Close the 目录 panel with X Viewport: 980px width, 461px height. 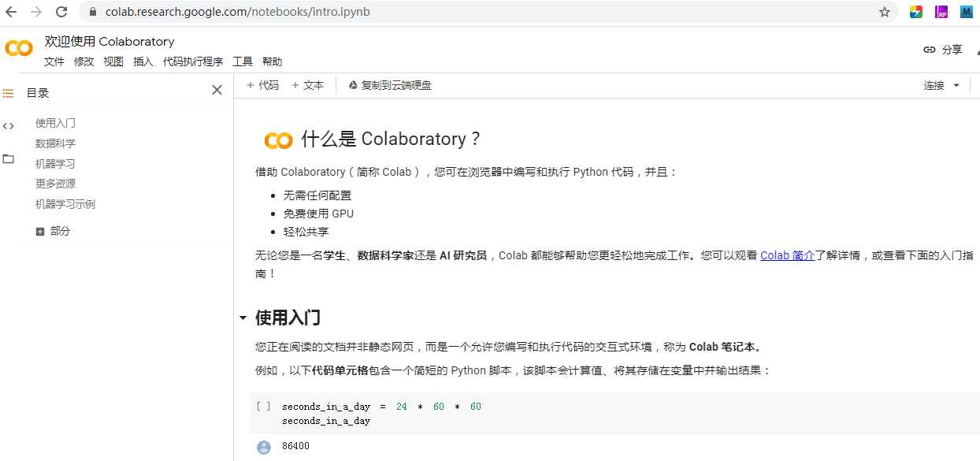(217, 91)
